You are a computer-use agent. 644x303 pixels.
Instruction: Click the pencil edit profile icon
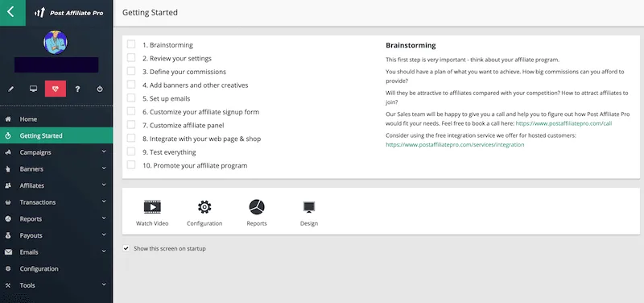click(11, 89)
